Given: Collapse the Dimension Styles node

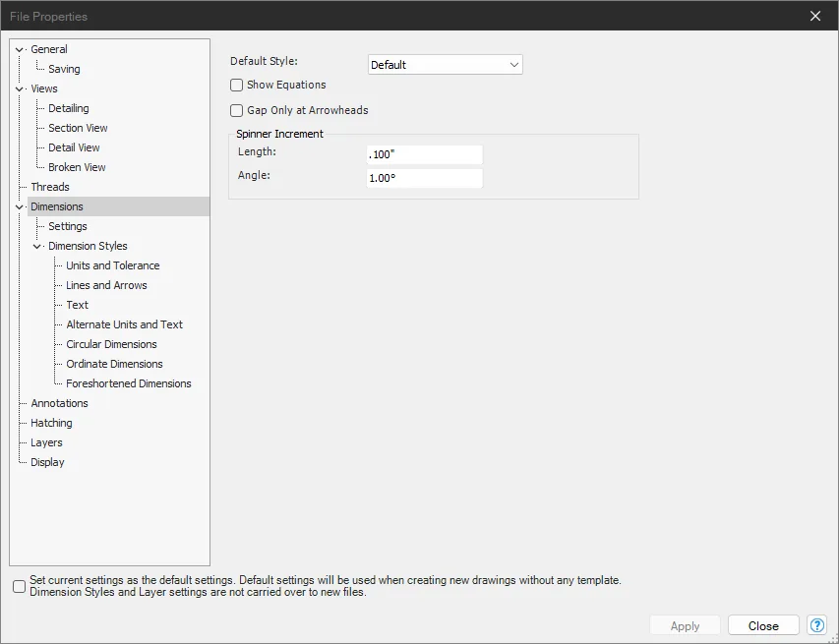Looking at the screenshot, I should [37, 247].
